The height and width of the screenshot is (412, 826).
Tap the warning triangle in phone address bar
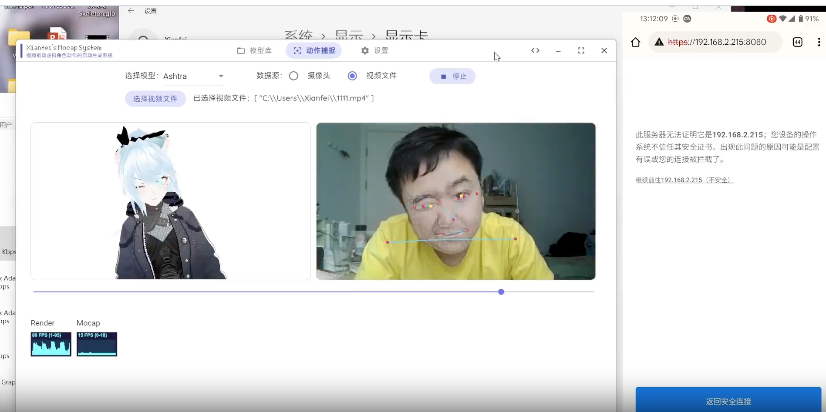659,42
